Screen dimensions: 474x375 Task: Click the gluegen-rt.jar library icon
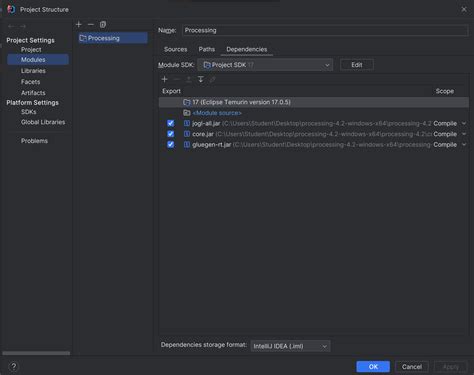coord(187,145)
